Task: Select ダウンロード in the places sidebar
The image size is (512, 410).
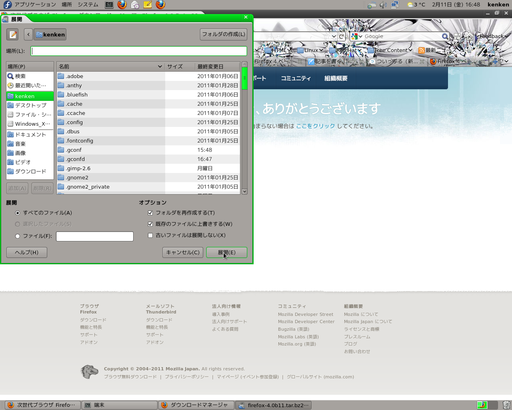Action: pyautogui.click(x=30, y=171)
